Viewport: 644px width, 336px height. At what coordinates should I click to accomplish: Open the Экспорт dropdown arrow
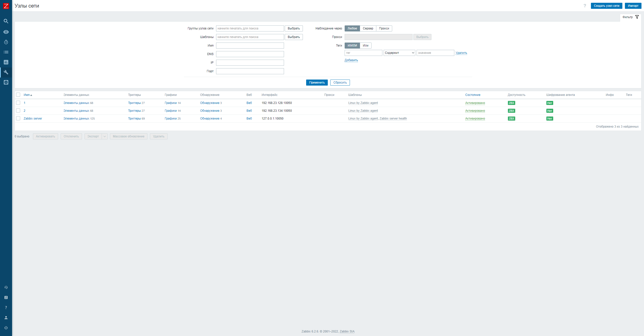(105, 136)
